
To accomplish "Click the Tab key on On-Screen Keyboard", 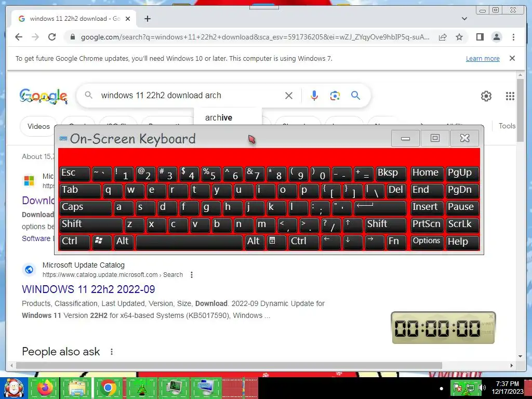I will pos(80,190).
